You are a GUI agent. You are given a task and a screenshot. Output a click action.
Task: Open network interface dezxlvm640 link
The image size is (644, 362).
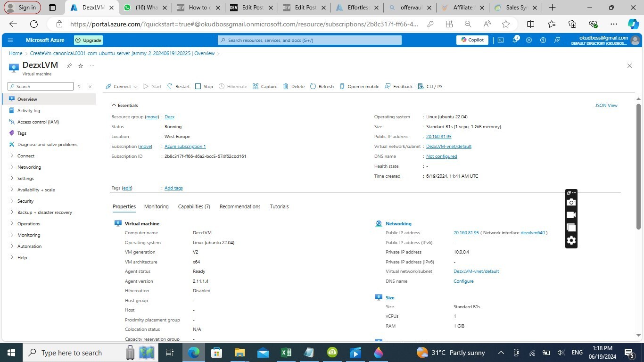coord(533,232)
